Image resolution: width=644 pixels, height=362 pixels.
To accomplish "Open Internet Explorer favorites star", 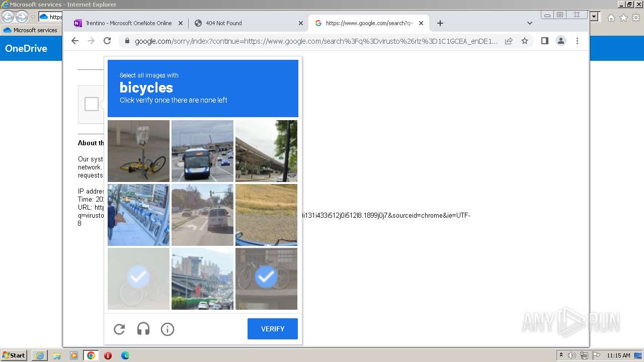I will pos(624,18).
